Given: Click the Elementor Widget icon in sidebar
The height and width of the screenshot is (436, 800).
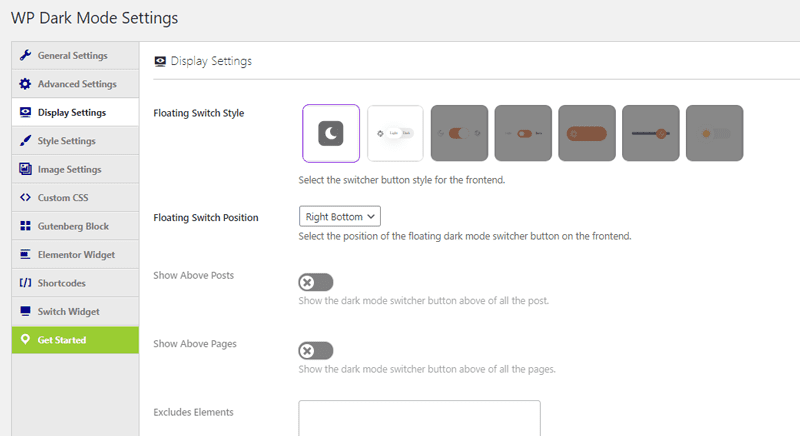Looking at the screenshot, I should click(25, 255).
